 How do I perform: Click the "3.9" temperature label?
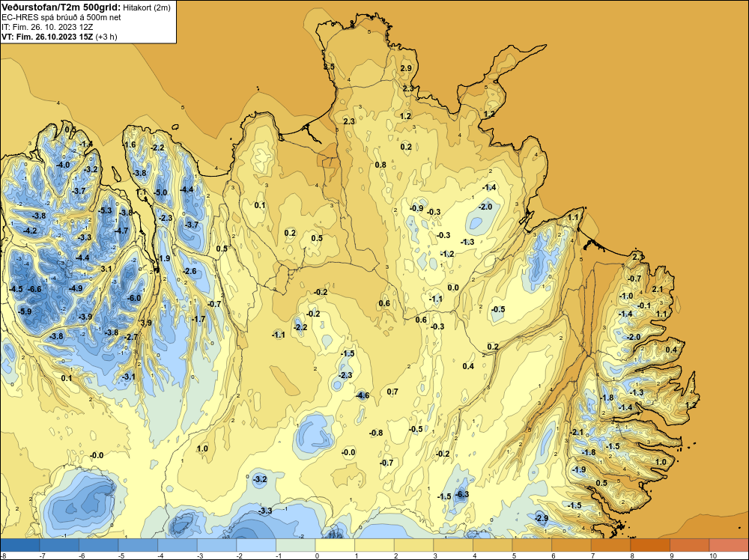click(x=146, y=323)
